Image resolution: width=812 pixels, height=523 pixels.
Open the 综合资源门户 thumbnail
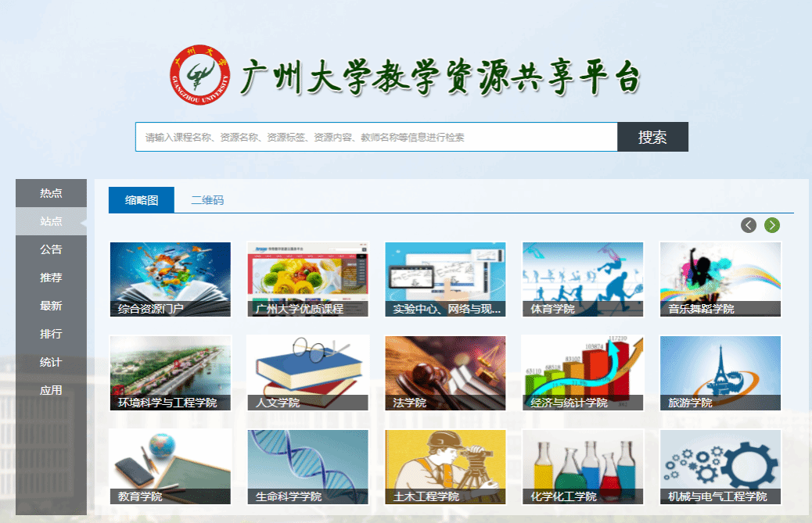coord(171,279)
